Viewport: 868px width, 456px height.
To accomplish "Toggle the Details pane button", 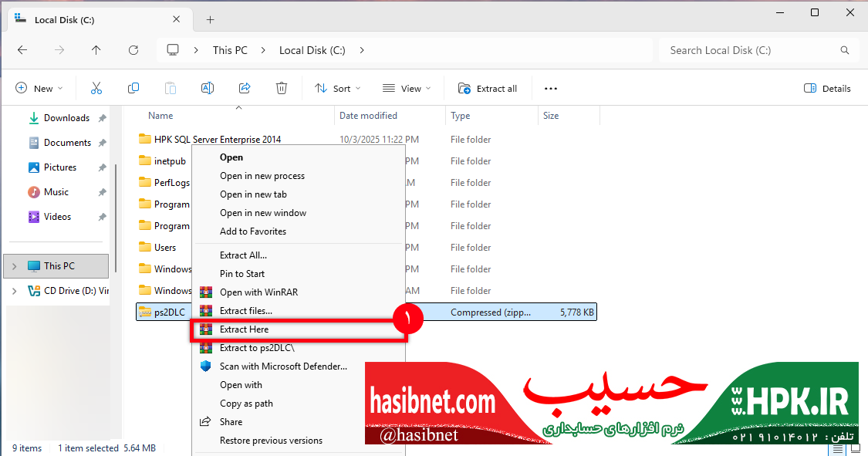I will point(827,89).
